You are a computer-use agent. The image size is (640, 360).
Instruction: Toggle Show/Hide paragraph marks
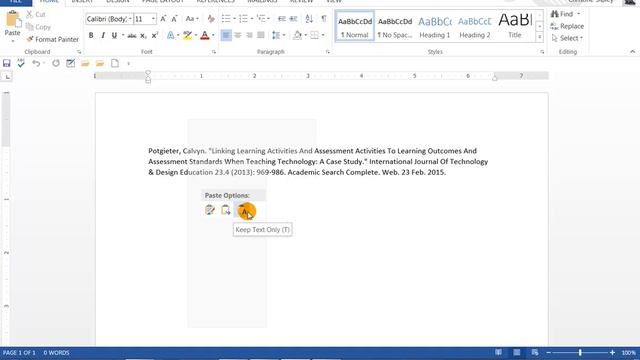pos(324,19)
